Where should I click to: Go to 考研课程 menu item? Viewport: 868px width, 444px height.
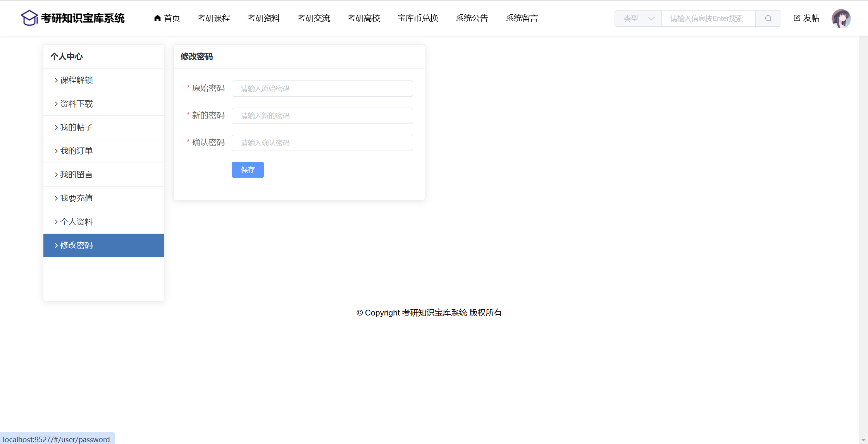(x=214, y=18)
